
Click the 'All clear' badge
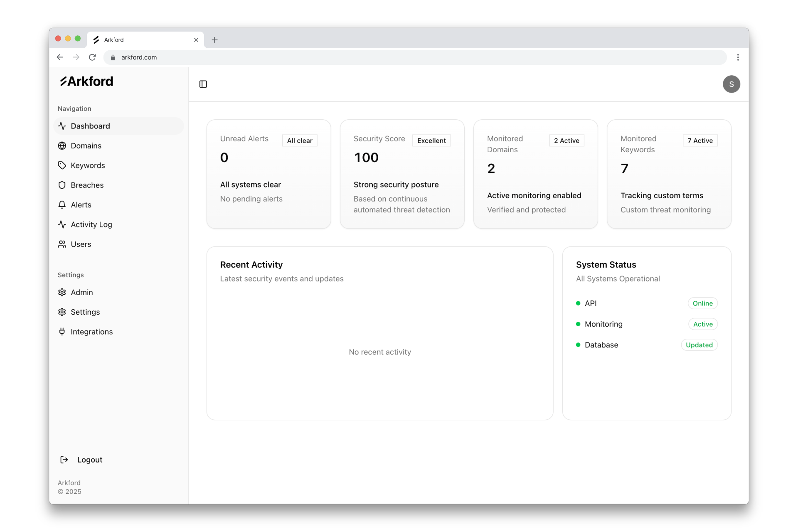coord(300,140)
